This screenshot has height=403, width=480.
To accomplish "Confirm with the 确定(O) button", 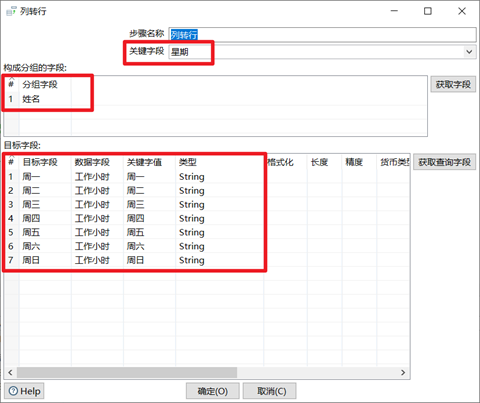I will pos(213,391).
